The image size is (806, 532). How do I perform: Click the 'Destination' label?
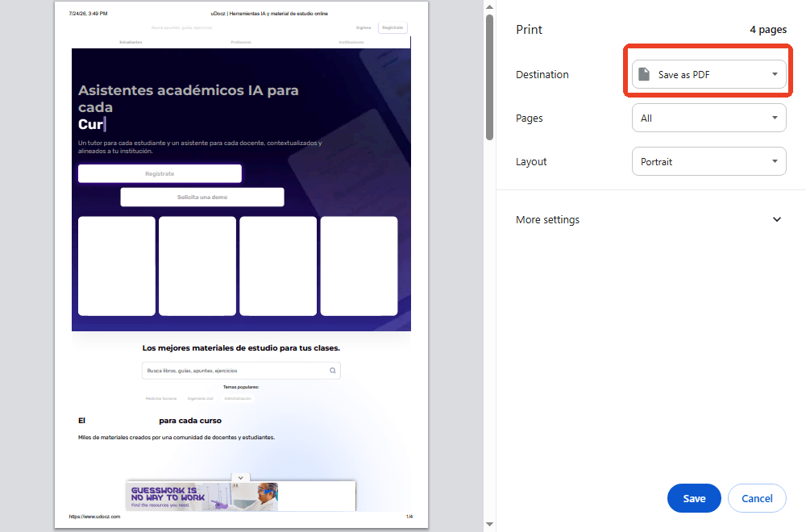542,74
